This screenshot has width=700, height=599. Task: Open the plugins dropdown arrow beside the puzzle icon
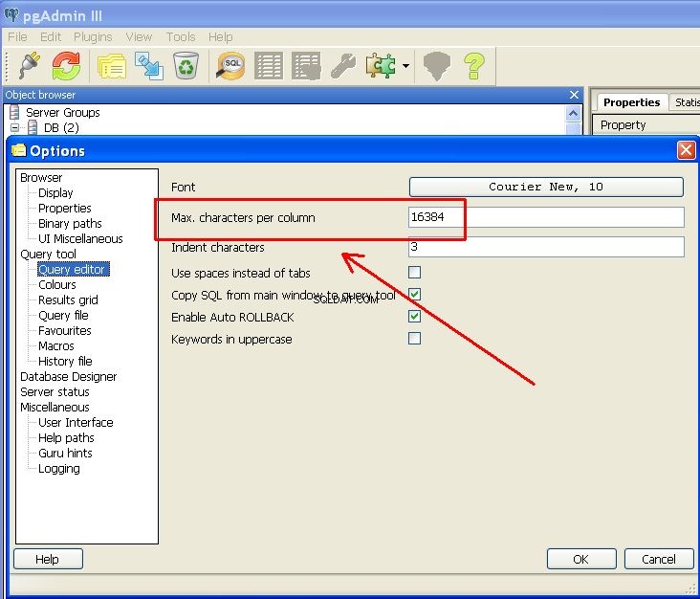coord(405,66)
